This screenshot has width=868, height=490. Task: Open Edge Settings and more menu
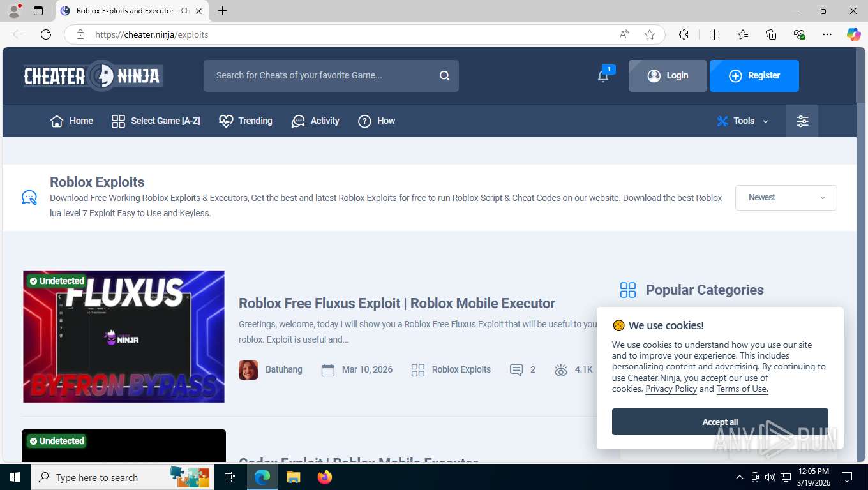tap(827, 34)
